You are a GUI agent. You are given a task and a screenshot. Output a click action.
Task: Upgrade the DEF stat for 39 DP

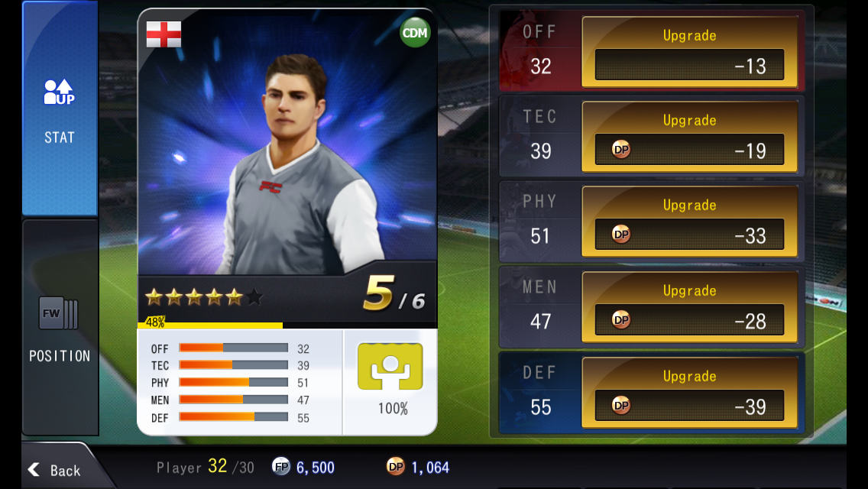coord(689,392)
